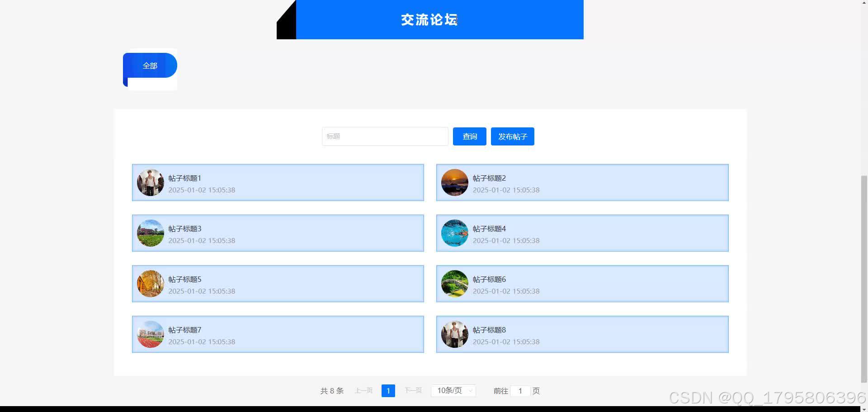The height and width of the screenshot is (412, 868).
Task: Click the 前往 page number input
Action: 520,391
